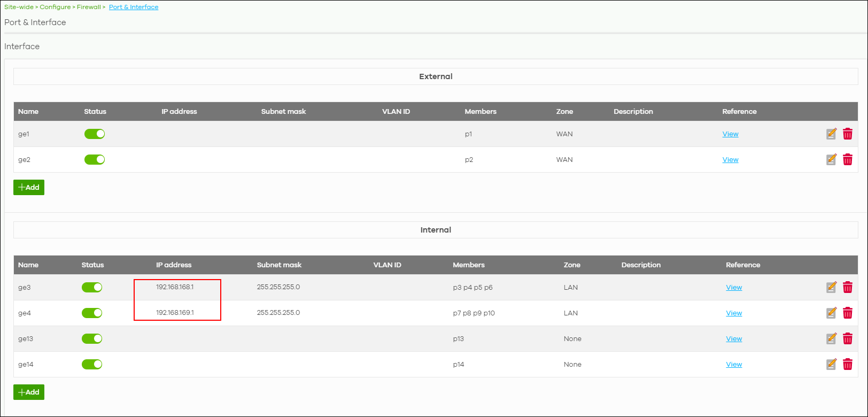Delete ge3 using its trash icon
The width and height of the screenshot is (868, 417).
[848, 287]
